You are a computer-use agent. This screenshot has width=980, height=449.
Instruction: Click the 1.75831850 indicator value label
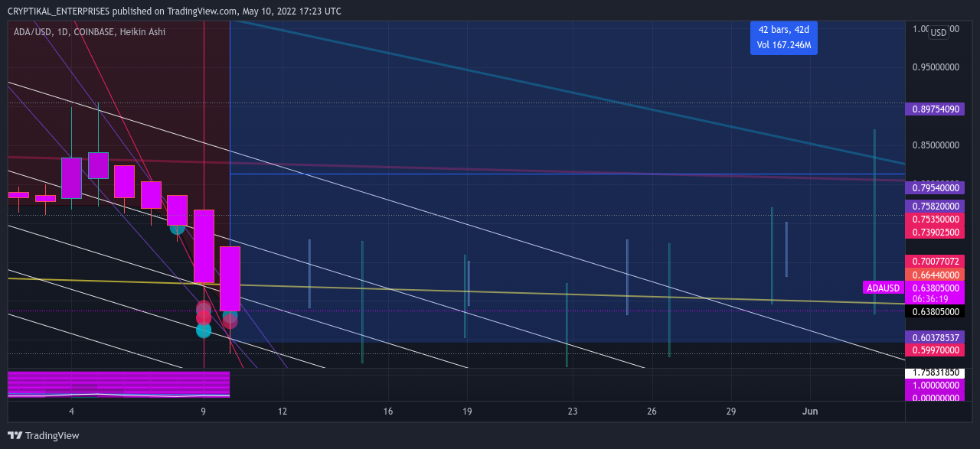click(x=935, y=373)
